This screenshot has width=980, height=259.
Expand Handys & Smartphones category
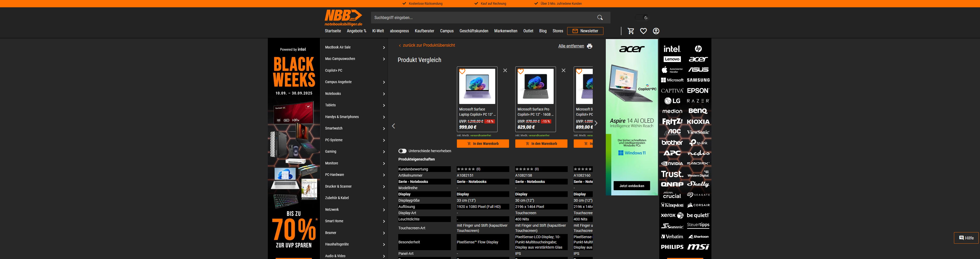[x=384, y=117]
